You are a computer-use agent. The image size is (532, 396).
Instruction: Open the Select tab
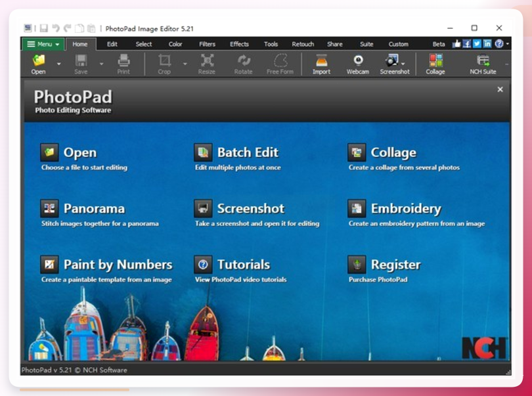(144, 44)
